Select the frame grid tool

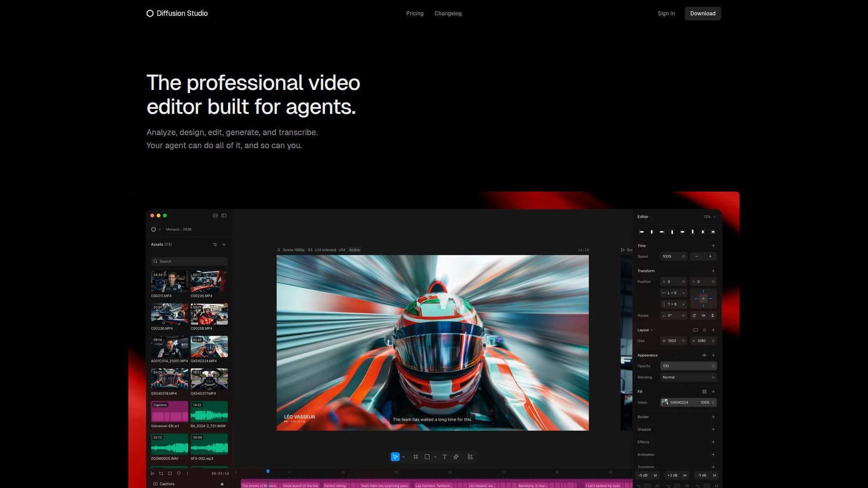416,457
